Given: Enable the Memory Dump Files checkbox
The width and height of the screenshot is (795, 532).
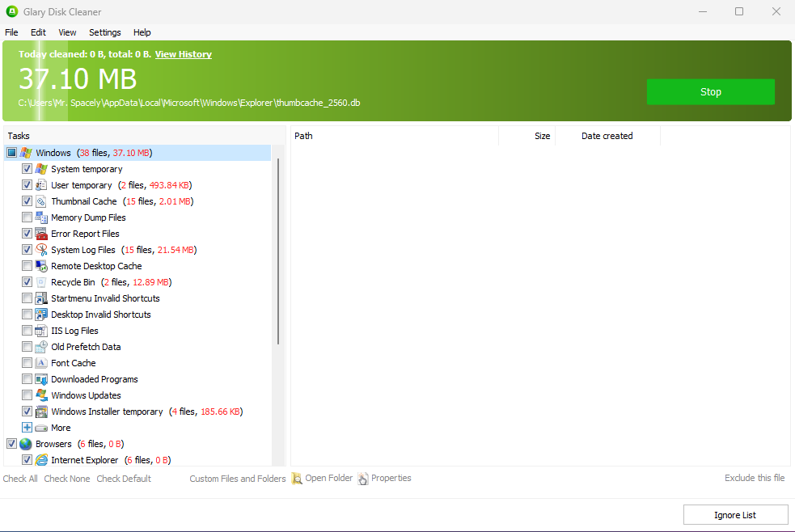Looking at the screenshot, I should (27, 217).
